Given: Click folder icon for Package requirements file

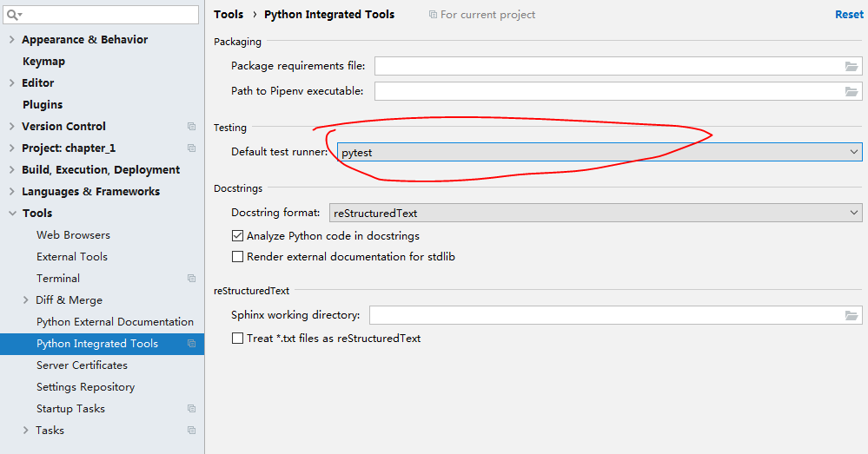Looking at the screenshot, I should pyautogui.click(x=851, y=66).
